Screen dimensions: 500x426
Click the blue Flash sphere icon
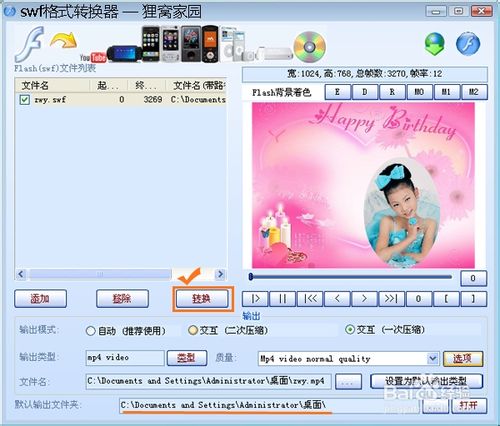pyautogui.click(x=468, y=44)
